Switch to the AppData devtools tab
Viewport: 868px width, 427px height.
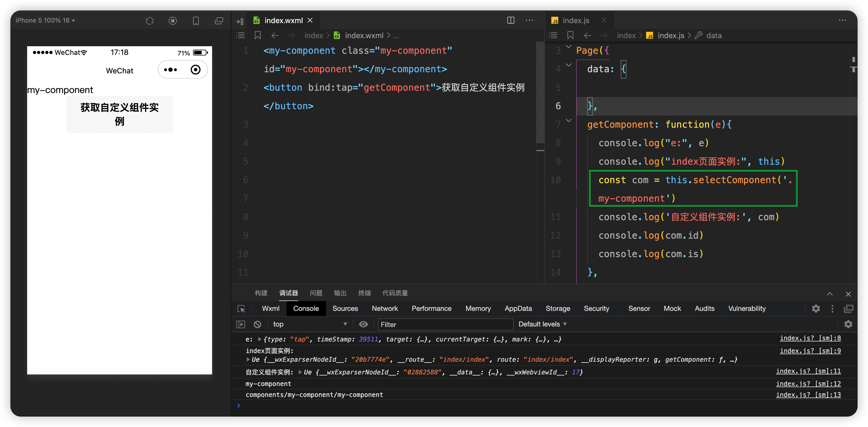518,308
